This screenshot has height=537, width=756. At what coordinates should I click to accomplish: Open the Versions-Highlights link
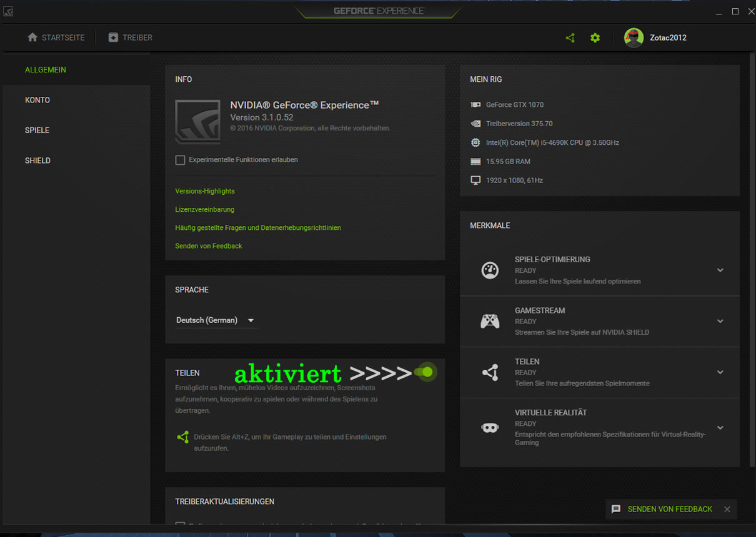[205, 191]
